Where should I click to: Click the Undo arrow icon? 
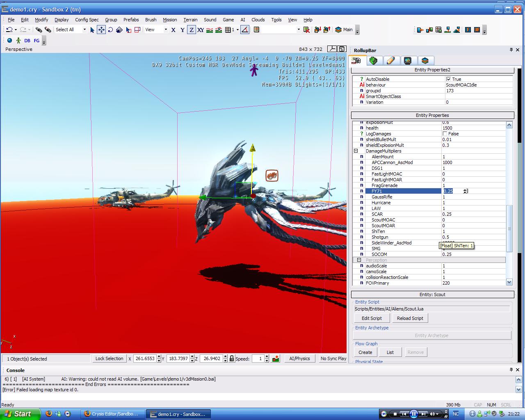pyautogui.click(x=9, y=30)
